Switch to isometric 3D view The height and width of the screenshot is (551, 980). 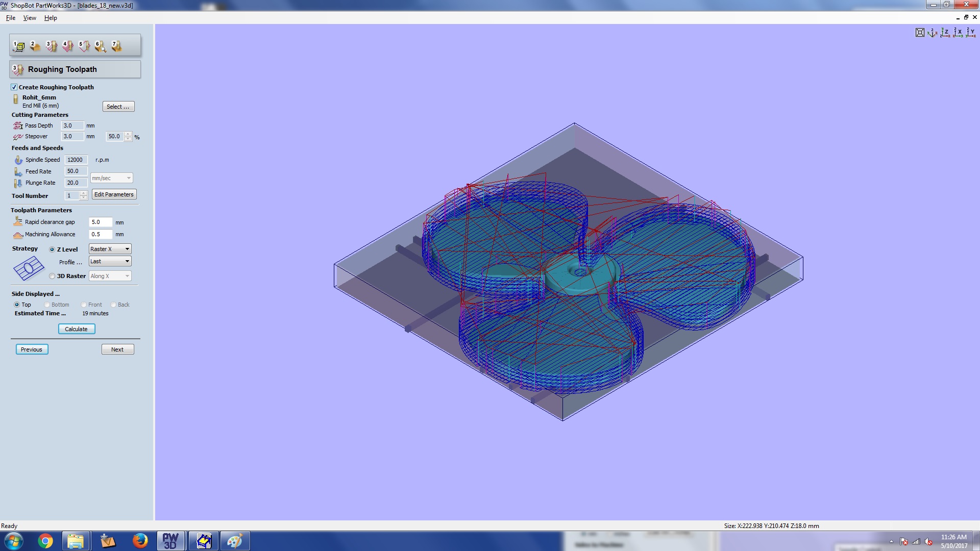point(932,33)
